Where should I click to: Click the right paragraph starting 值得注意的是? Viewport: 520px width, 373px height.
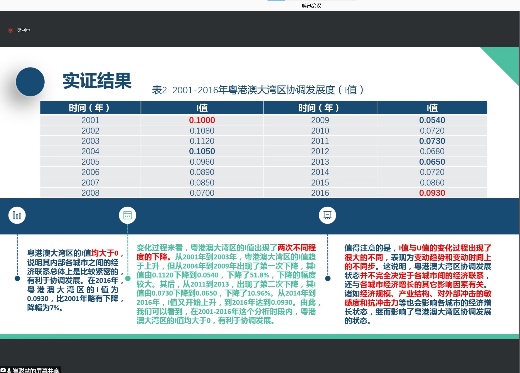[x=418, y=284]
